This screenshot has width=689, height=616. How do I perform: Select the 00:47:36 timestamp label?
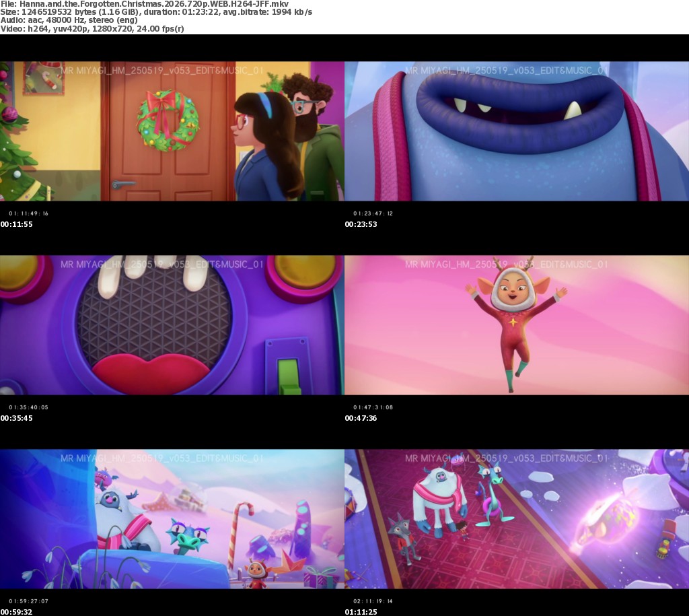[x=361, y=418]
